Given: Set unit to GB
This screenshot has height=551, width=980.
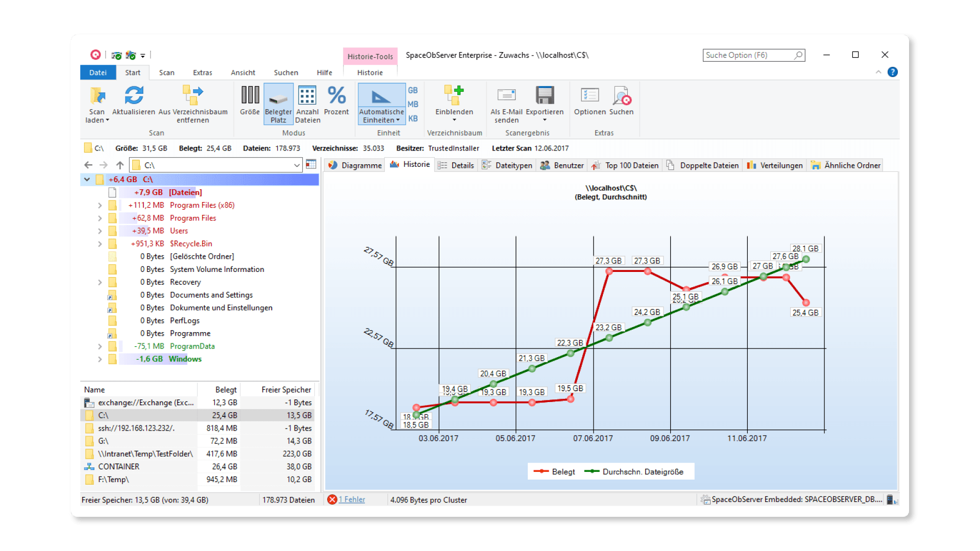Looking at the screenshot, I should point(413,90).
